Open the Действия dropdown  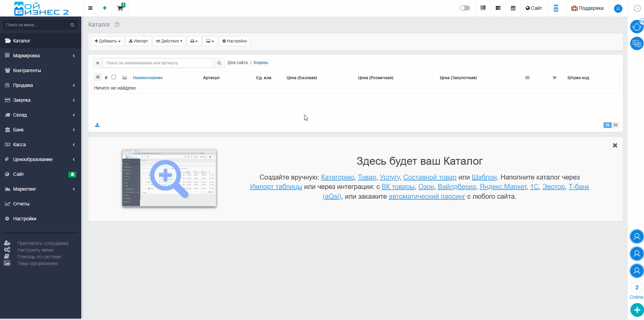(x=169, y=41)
